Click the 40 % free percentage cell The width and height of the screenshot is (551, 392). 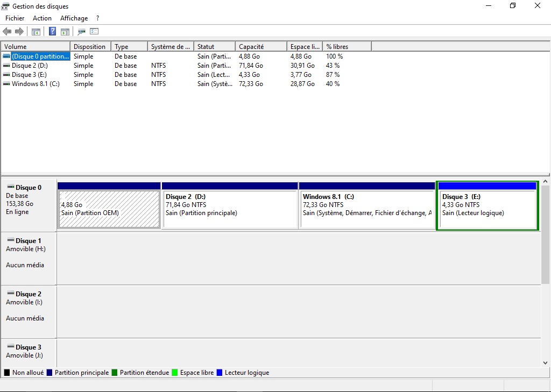coord(333,83)
